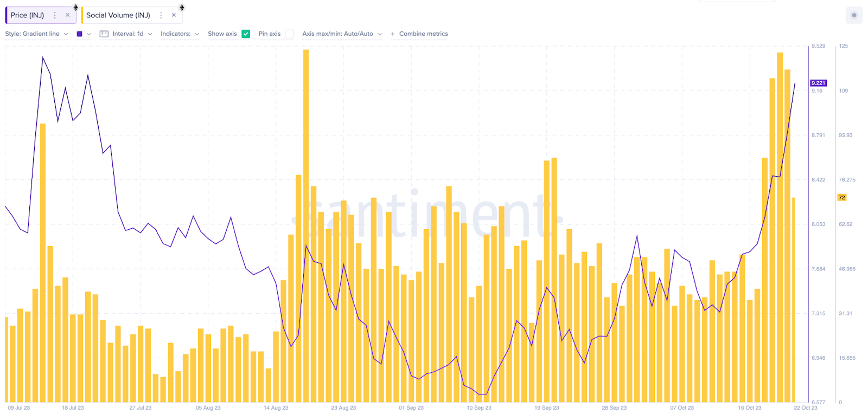Open the Interval: 1d dropdown

tap(132, 34)
